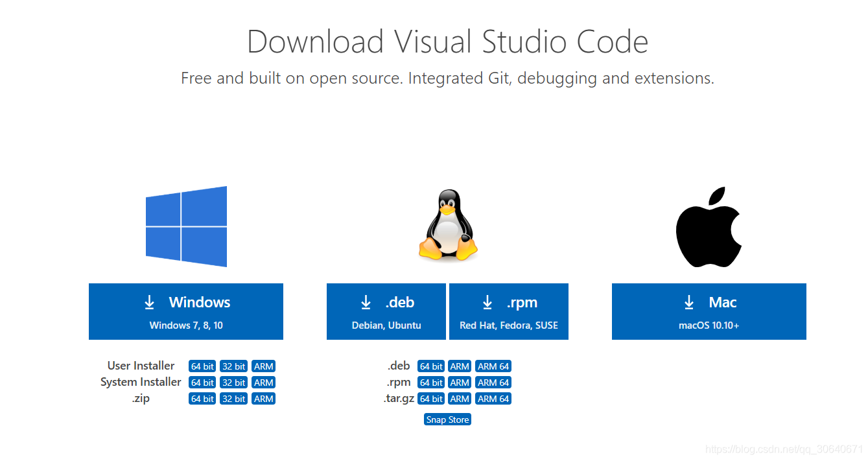Get the Windows .zip 64 bit build
868x461 pixels.
[x=202, y=399]
